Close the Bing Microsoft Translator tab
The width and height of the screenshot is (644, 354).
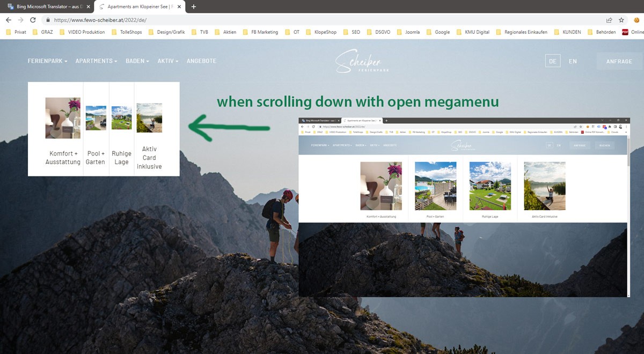coord(89,6)
